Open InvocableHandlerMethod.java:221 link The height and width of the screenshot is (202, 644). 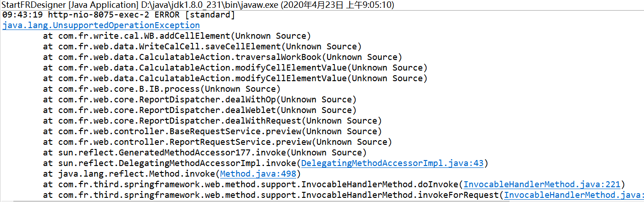[542, 184]
